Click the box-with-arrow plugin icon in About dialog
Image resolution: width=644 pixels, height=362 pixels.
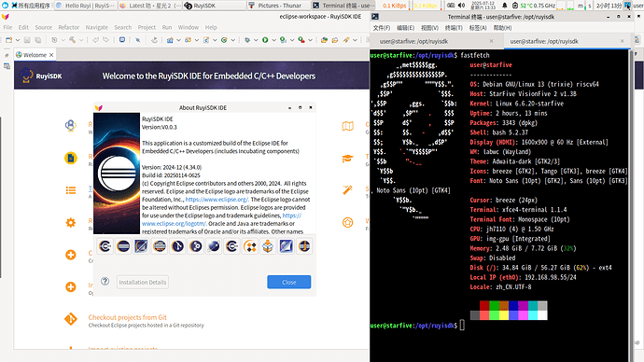point(268,246)
